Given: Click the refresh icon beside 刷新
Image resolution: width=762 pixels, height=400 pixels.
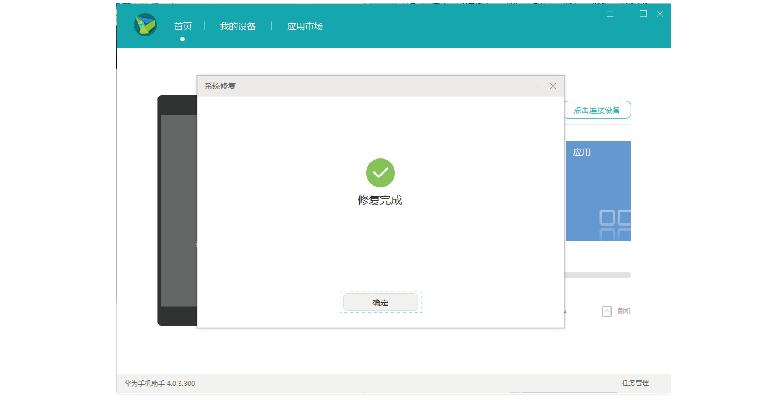Looking at the screenshot, I should [x=606, y=311].
